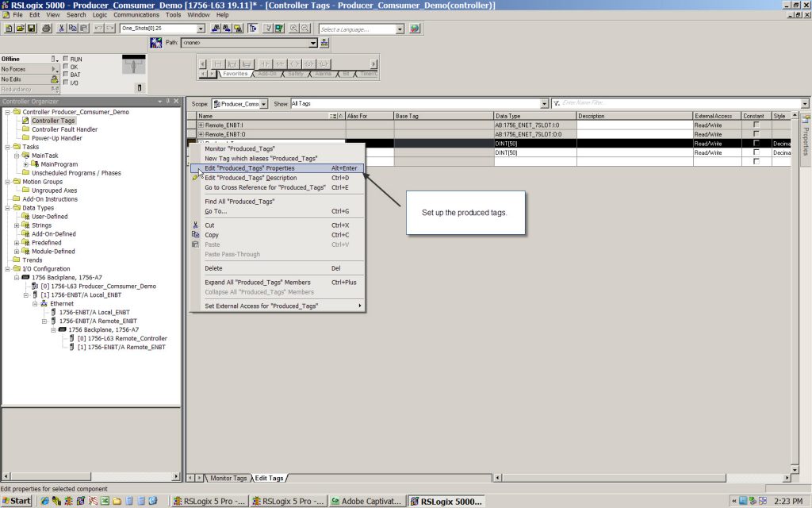Toggle Constant checkbox in the blank last row
Image resolution: width=812 pixels, height=508 pixels.
[756, 162]
